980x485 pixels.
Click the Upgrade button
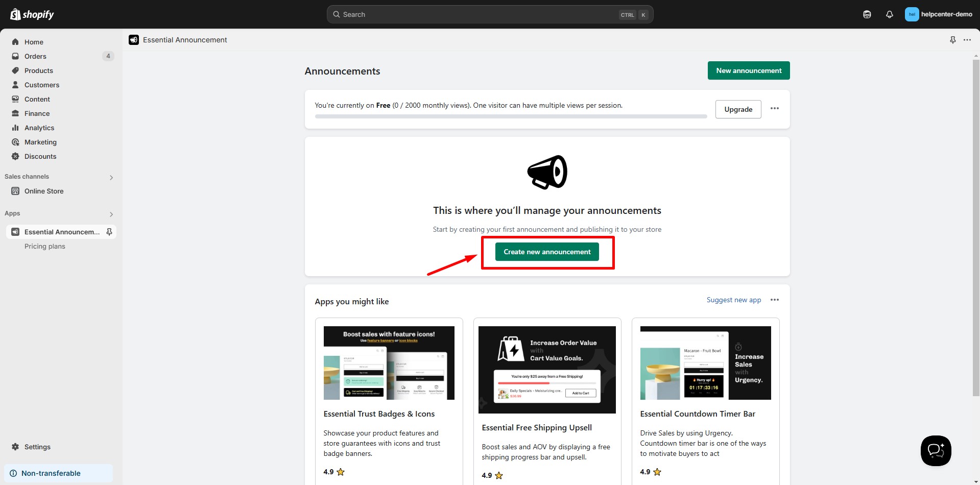click(738, 109)
